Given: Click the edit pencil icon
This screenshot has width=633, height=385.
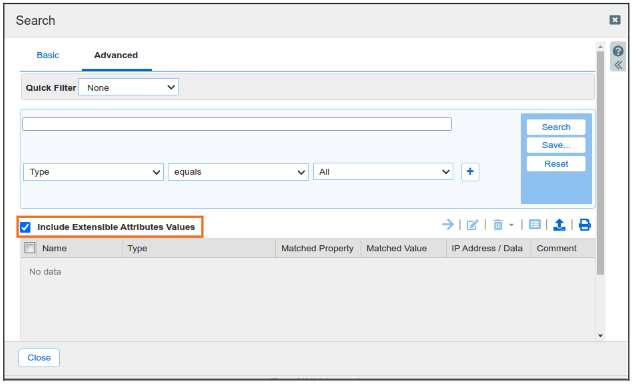Looking at the screenshot, I should click(x=472, y=225).
